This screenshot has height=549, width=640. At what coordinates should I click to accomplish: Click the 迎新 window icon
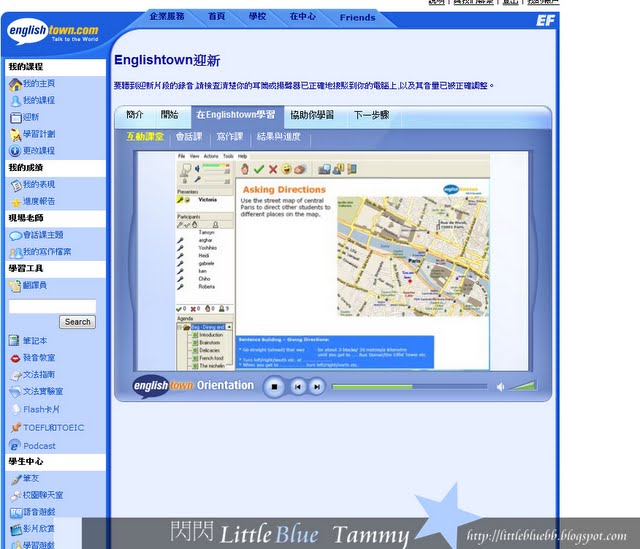(16, 118)
